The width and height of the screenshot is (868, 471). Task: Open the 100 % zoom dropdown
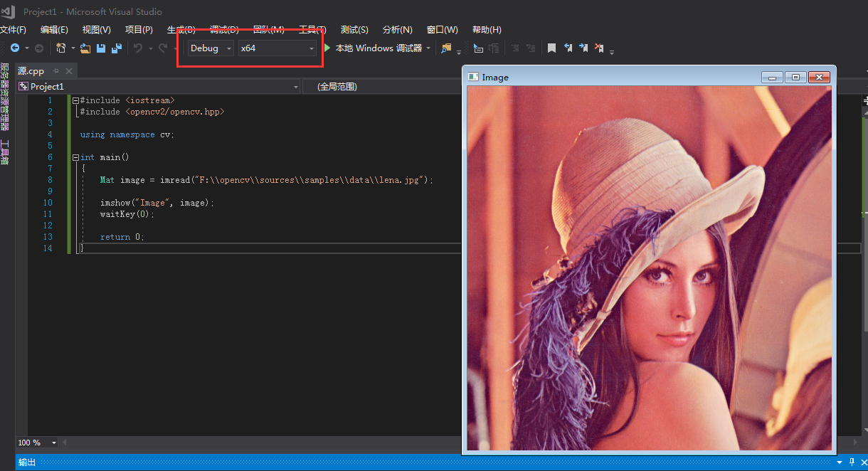tap(37, 443)
